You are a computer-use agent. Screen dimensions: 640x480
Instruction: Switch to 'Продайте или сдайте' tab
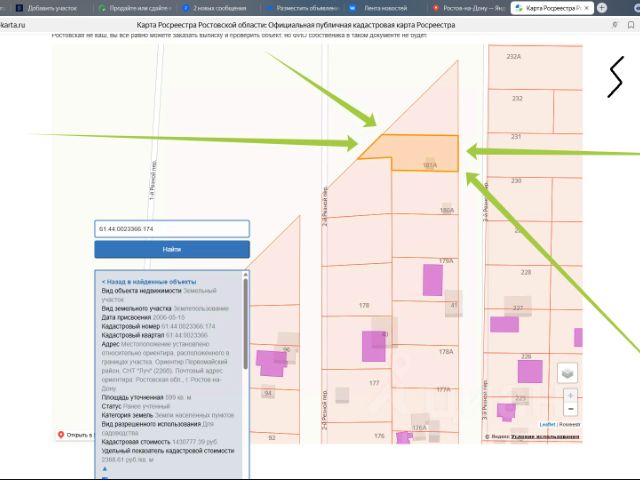coord(135,8)
